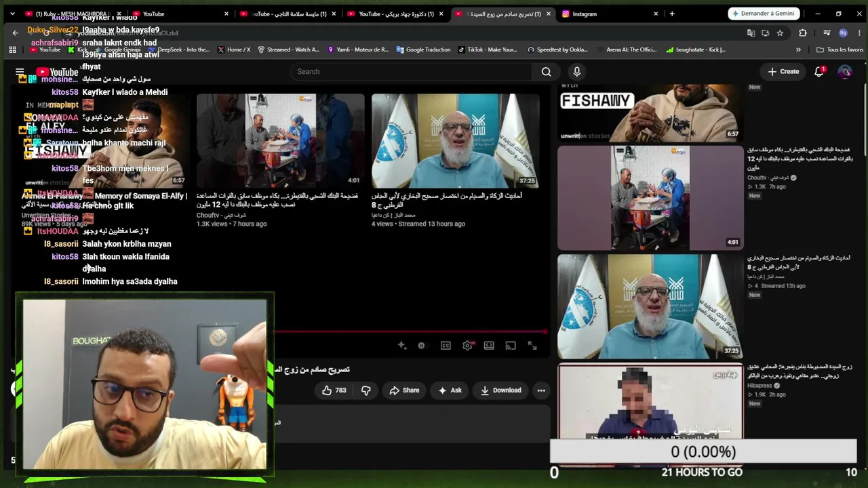Open the boughatate - Kick bookmark
The width and height of the screenshot is (868, 488).
(x=696, y=49)
